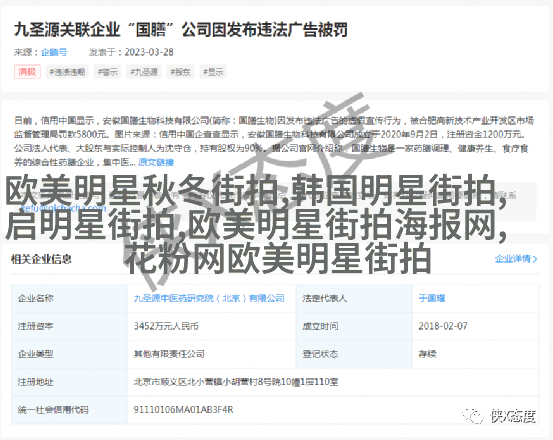This screenshot has width=553, height=440.
Task: Select the 存续 registration status value
Action: click(x=427, y=354)
